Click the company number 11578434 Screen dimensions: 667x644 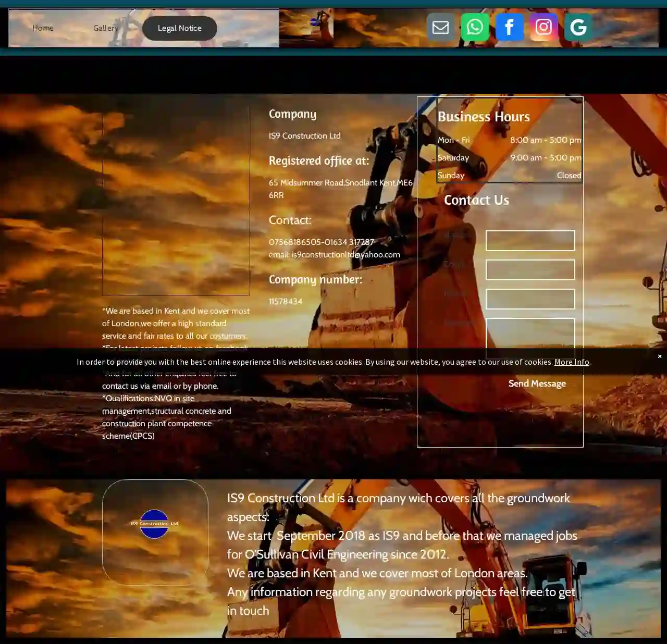click(286, 302)
